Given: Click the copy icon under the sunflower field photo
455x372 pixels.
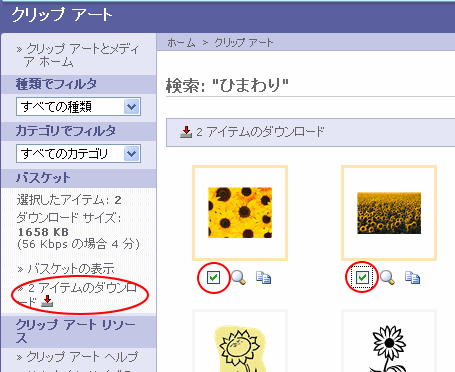Looking at the screenshot, I should click(412, 277).
